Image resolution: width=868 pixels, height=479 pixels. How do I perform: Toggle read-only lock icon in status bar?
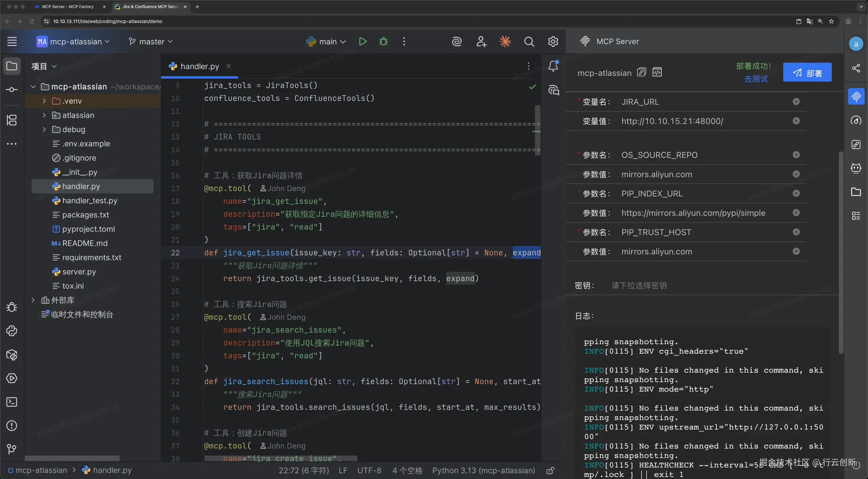click(x=550, y=471)
